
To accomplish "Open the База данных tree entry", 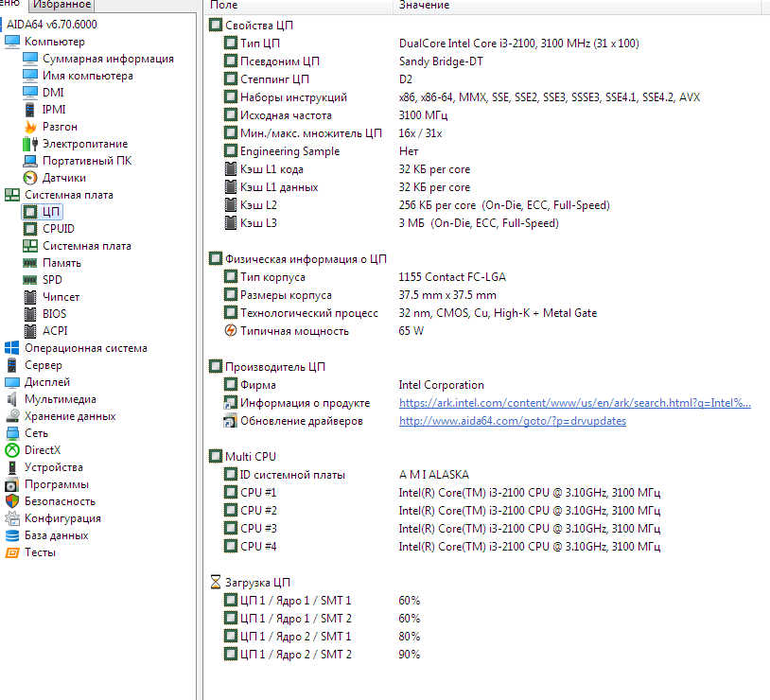I will 46,535.
